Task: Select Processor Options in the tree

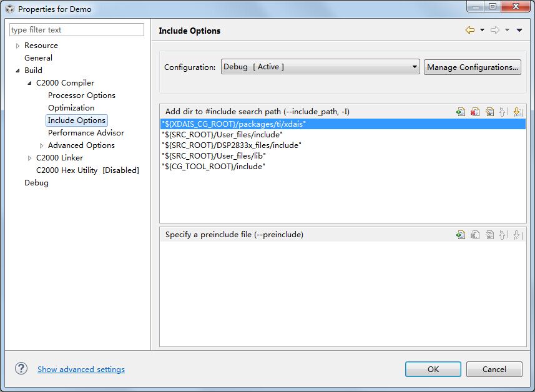Action: 81,96
